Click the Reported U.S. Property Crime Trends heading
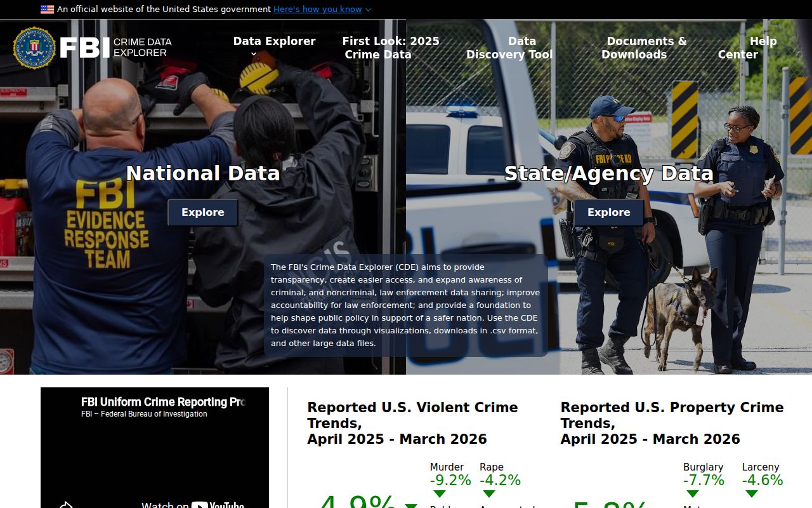 tap(672, 423)
